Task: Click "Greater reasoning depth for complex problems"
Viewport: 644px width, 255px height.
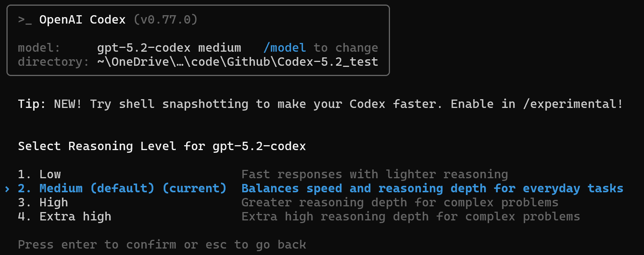Action: [x=400, y=203]
